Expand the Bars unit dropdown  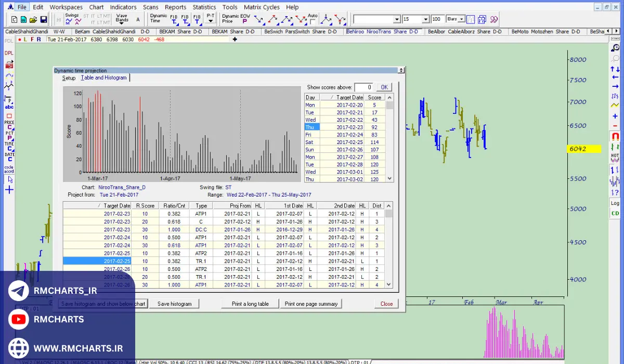[461, 19]
